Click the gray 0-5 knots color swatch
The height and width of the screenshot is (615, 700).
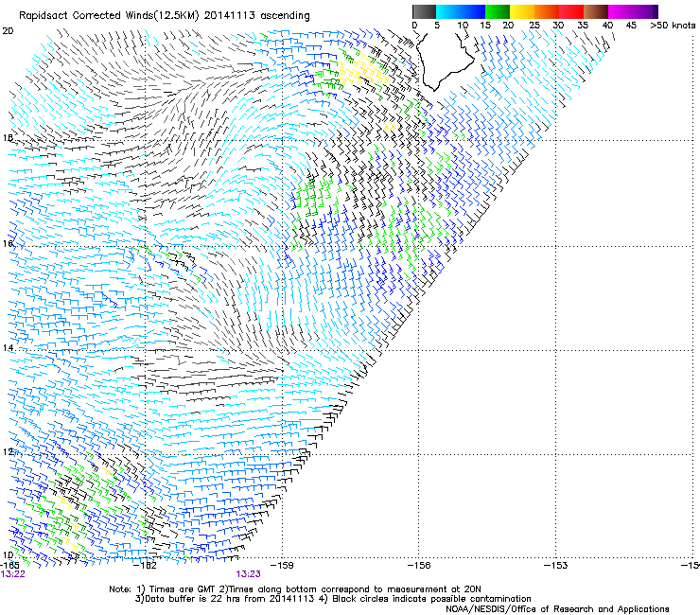[424, 11]
